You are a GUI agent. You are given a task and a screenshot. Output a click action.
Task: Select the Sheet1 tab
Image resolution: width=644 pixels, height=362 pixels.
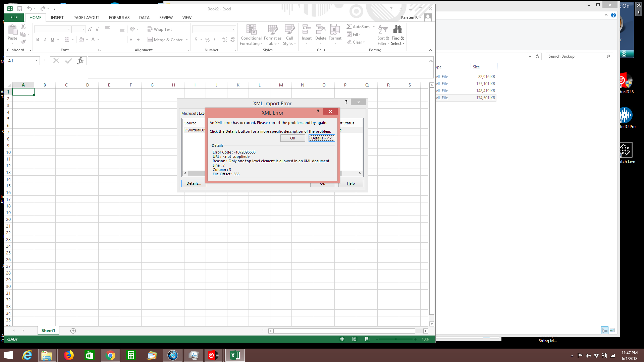[x=48, y=330]
